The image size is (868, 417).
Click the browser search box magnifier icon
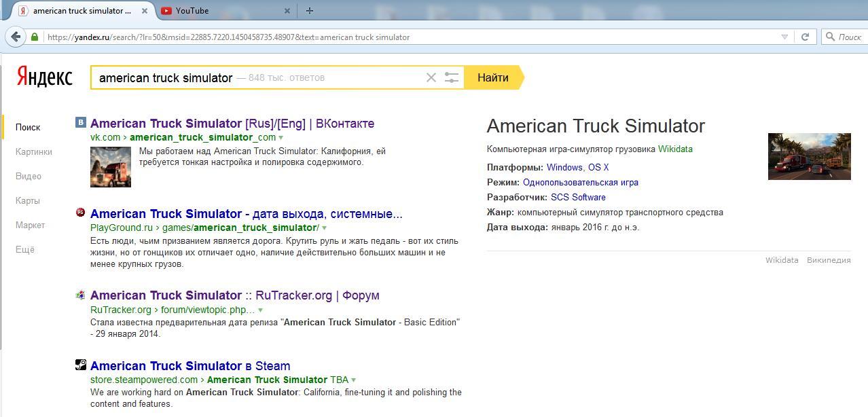830,37
